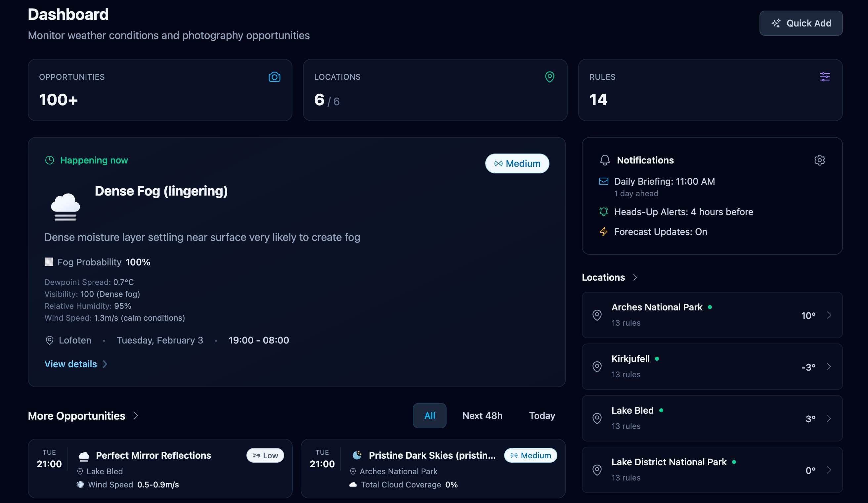
Task: Expand More Opportunities chevron arrow
Action: pyautogui.click(x=136, y=416)
